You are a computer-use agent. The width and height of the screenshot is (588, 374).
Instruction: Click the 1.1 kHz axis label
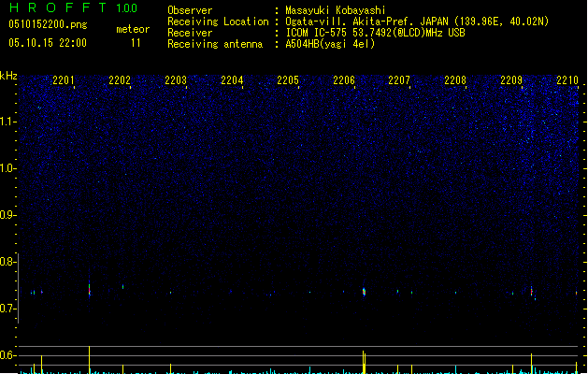tap(7, 122)
